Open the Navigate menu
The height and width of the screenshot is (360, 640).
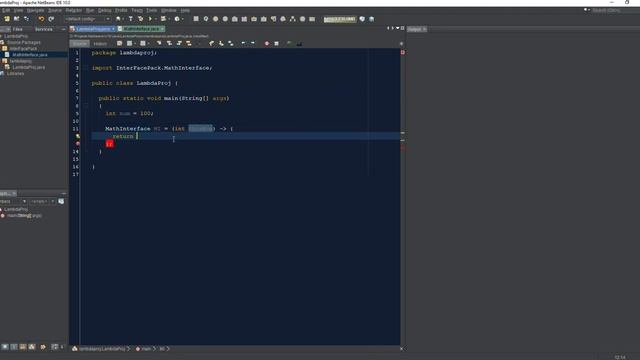(36, 10)
